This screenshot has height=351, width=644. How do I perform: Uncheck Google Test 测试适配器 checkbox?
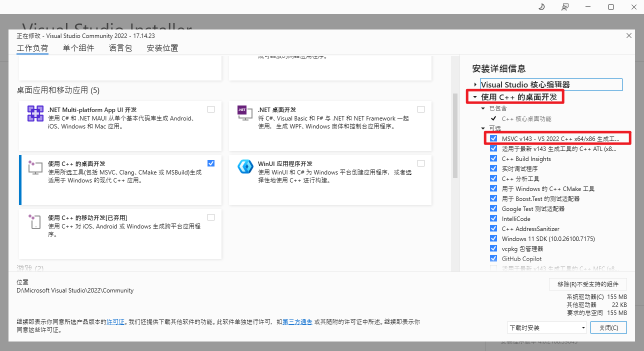click(x=494, y=208)
